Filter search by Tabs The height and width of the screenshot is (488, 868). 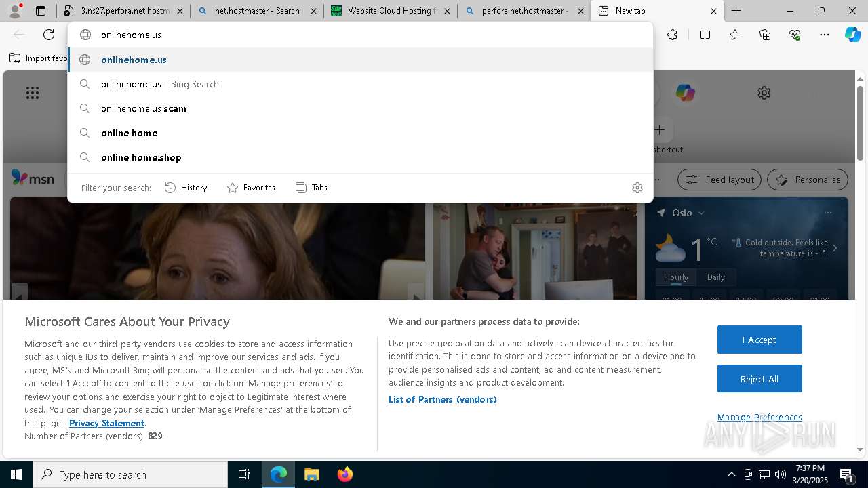[311, 188]
